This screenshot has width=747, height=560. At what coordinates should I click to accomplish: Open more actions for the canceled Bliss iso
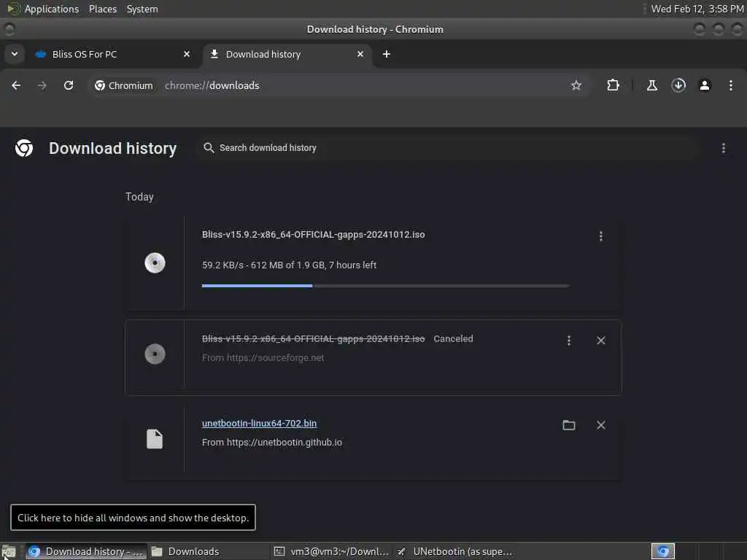pyautogui.click(x=569, y=341)
